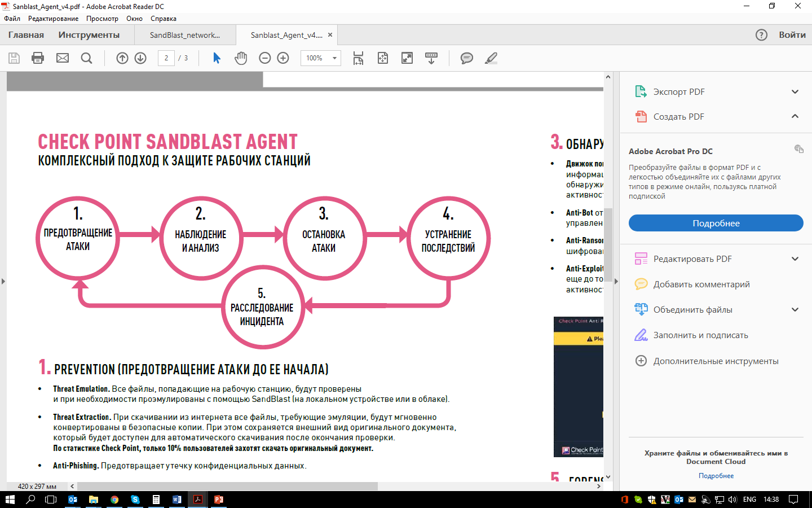Image resolution: width=812 pixels, height=508 pixels.
Task: Click the ENG input language indicator
Action: [749, 500]
